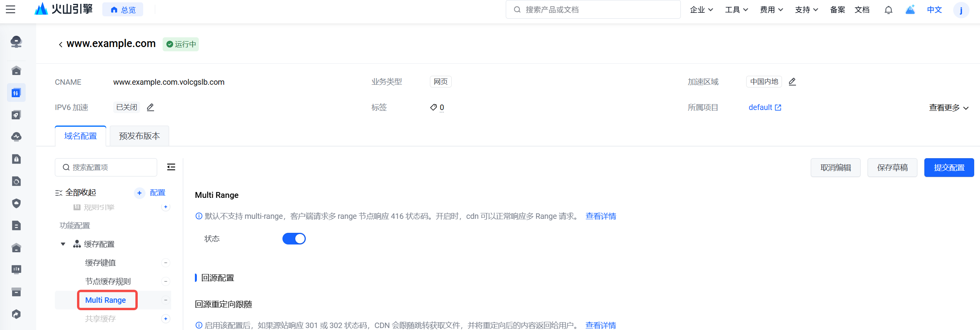Expand the 支持 dropdown menu
The height and width of the screenshot is (330, 980).
pos(806,10)
